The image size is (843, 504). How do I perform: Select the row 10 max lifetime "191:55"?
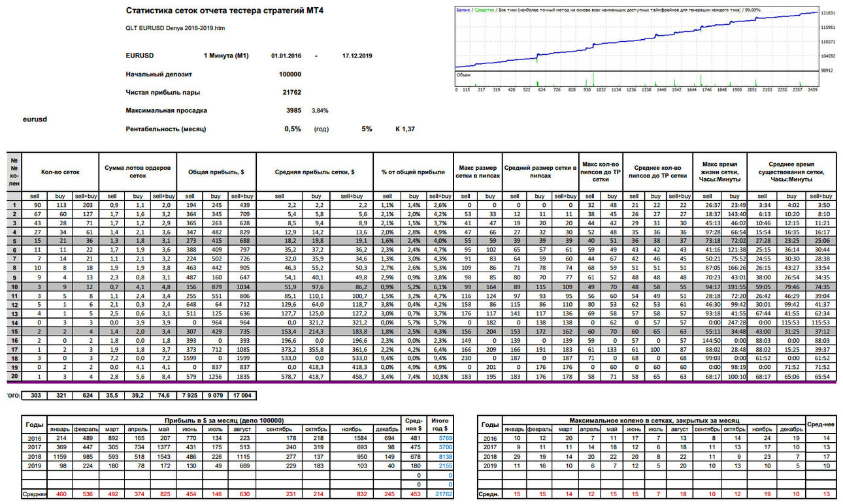[x=735, y=287]
